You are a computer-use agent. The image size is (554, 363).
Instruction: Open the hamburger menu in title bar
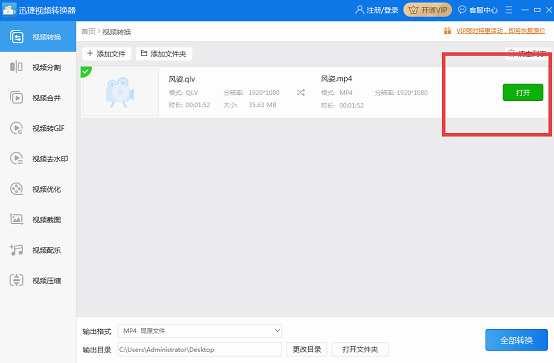509,10
